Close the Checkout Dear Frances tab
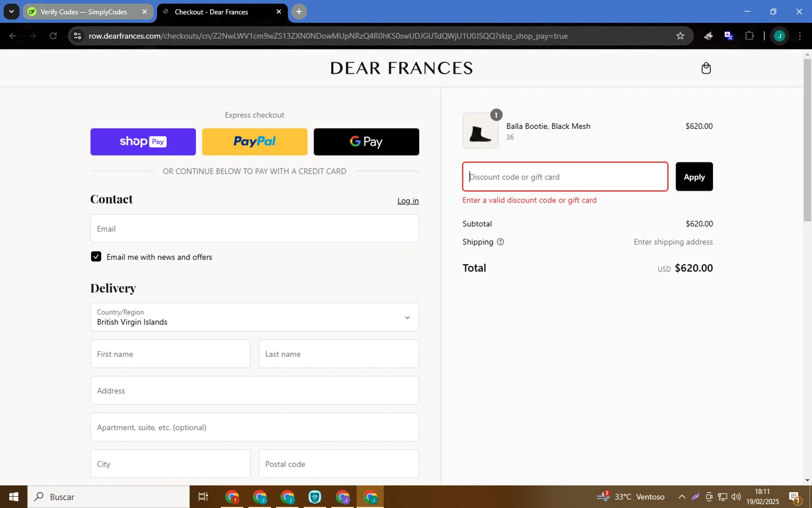Image resolution: width=812 pixels, height=508 pixels. click(x=279, y=11)
